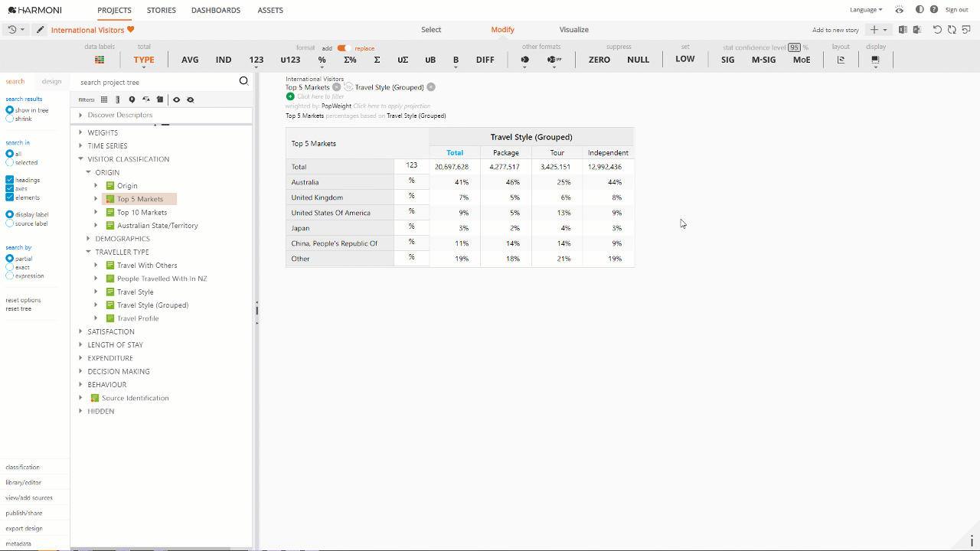Remove Top 5 Markets with x icon

coord(336,87)
